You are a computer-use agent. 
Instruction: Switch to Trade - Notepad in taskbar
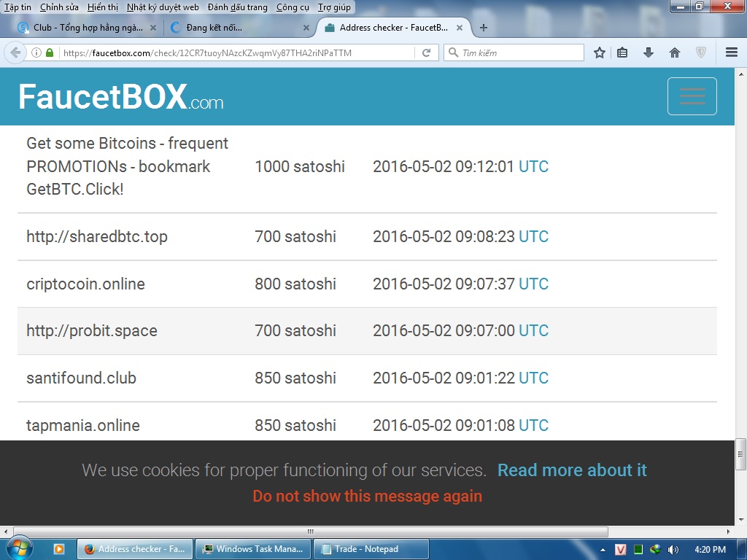pos(371,548)
